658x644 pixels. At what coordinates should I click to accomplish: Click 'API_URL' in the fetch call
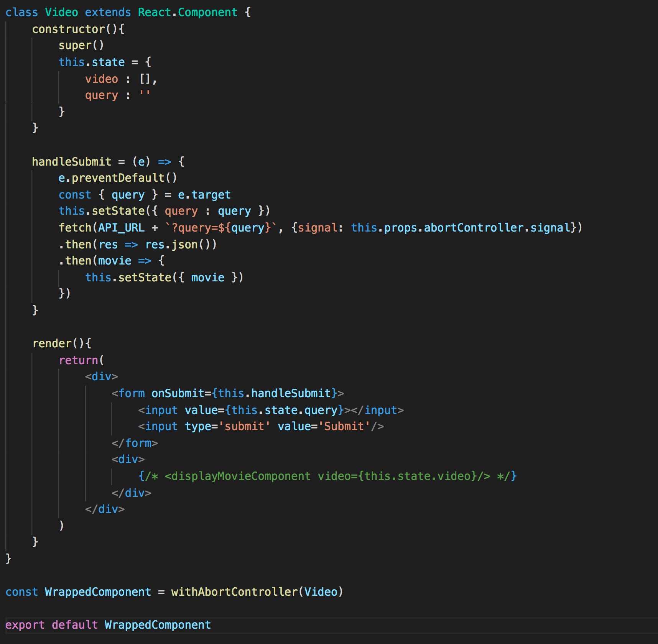click(x=122, y=228)
